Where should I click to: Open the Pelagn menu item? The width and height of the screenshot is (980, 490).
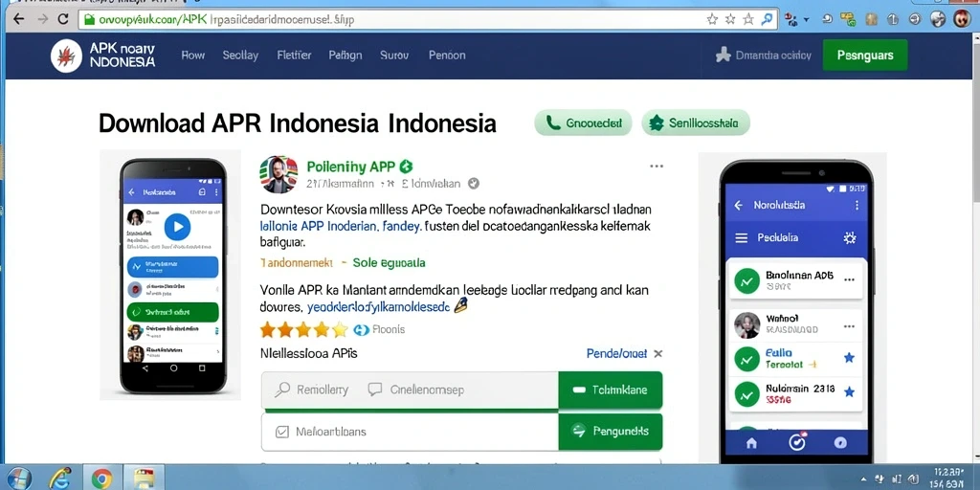[x=345, y=55]
